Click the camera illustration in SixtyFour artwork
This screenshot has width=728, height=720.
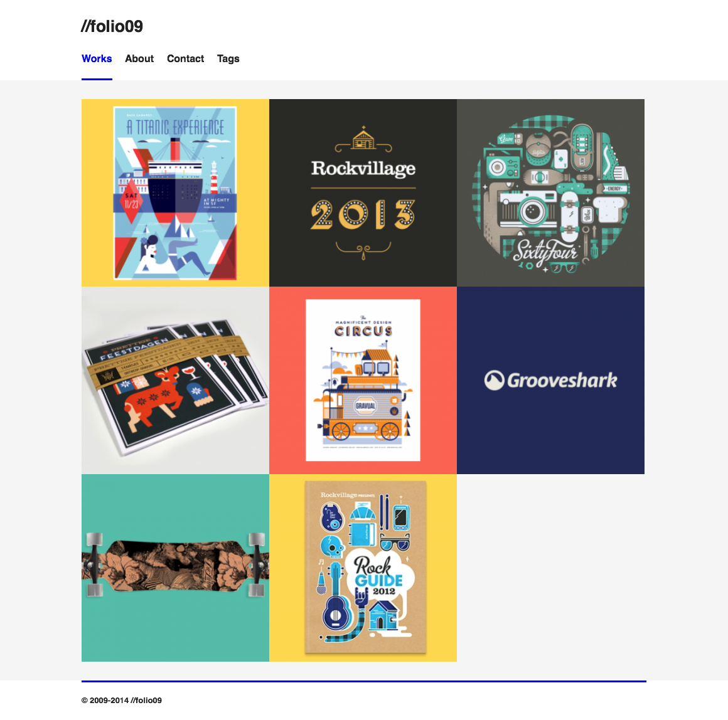pyautogui.click(x=528, y=209)
